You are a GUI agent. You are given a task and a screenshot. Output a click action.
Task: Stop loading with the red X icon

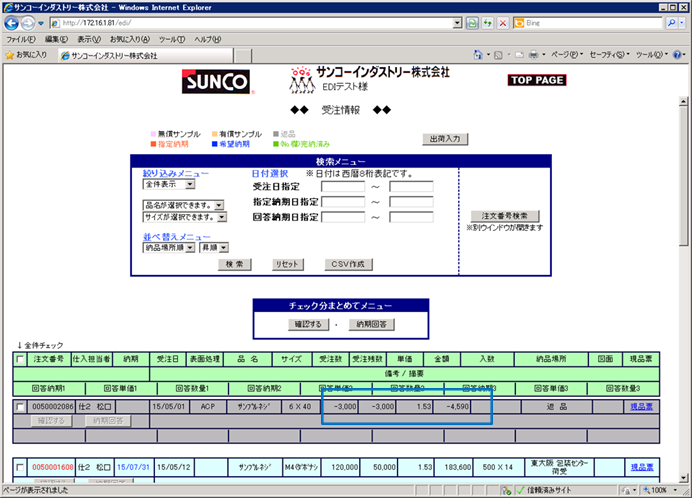(503, 23)
